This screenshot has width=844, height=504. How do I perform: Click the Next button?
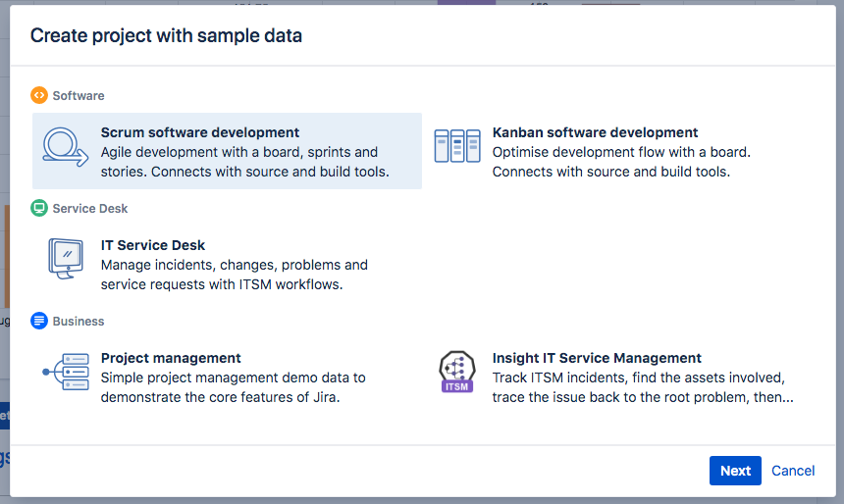coord(735,471)
